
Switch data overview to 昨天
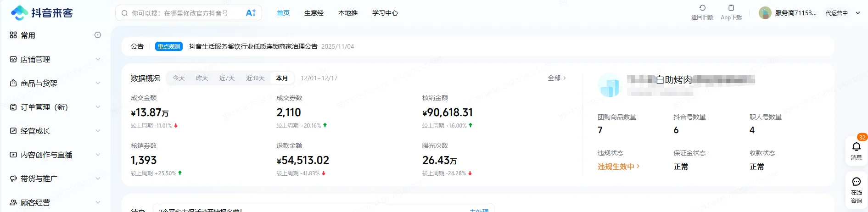[x=202, y=78]
